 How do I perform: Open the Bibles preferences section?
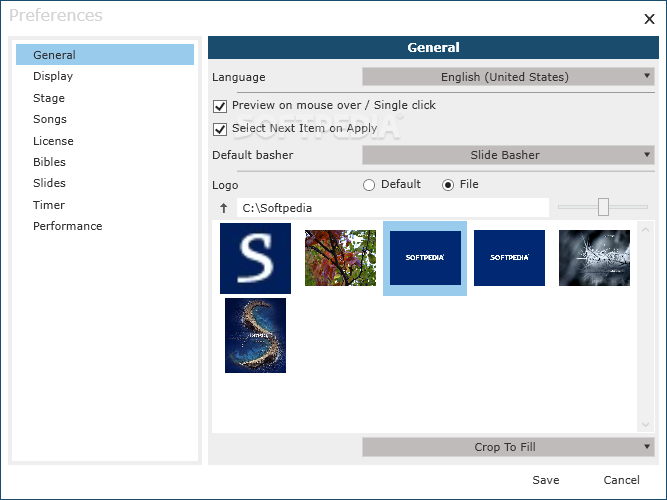(x=105, y=162)
